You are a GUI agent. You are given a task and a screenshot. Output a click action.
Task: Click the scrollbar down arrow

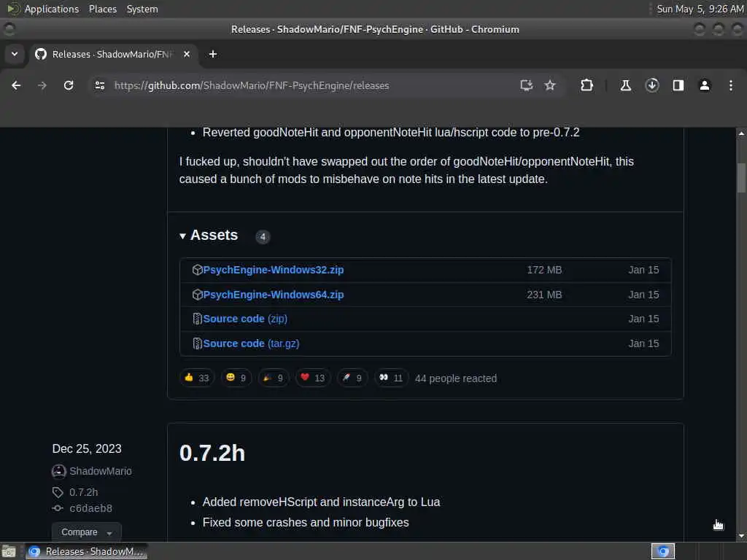[x=741, y=536]
